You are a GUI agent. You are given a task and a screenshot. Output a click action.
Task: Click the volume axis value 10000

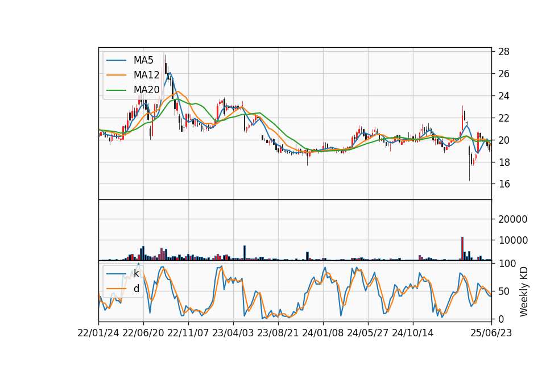tap(513, 240)
